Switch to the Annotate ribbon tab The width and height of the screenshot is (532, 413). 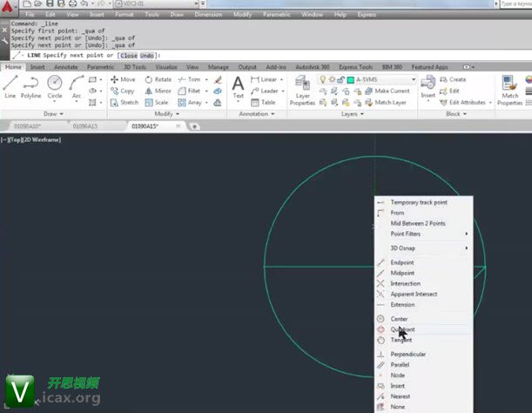pyautogui.click(x=66, y=67)
